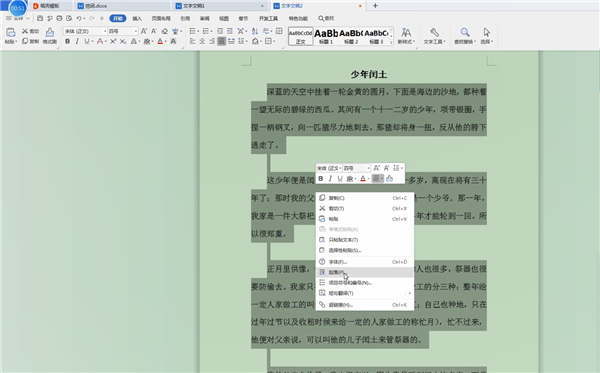Select the Format Painter (格式刷) tool
600x373 pixels.
coord(50,36)
